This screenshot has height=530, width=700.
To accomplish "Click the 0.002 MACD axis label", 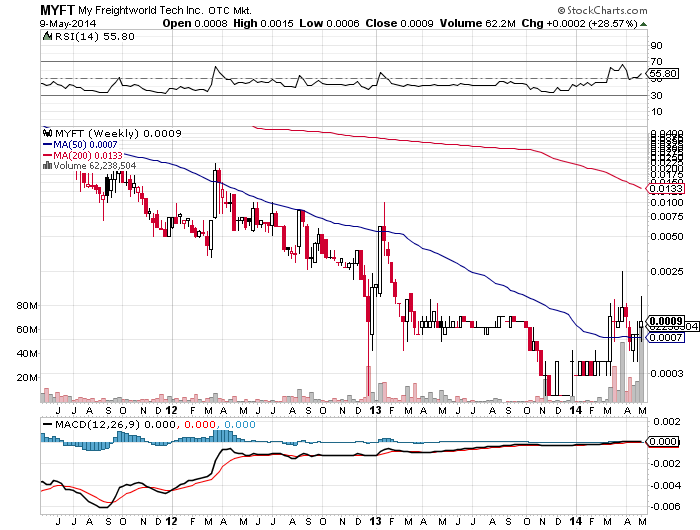I will click(667, 421).
